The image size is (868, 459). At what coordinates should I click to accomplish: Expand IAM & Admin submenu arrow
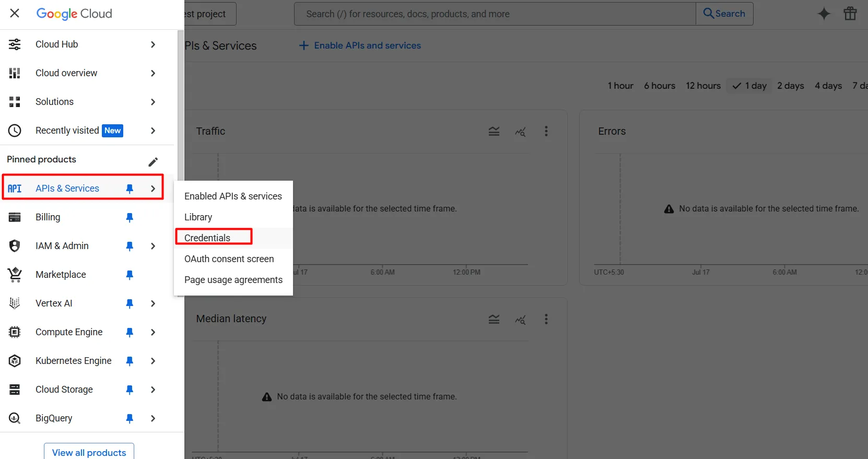click(153, 246)
